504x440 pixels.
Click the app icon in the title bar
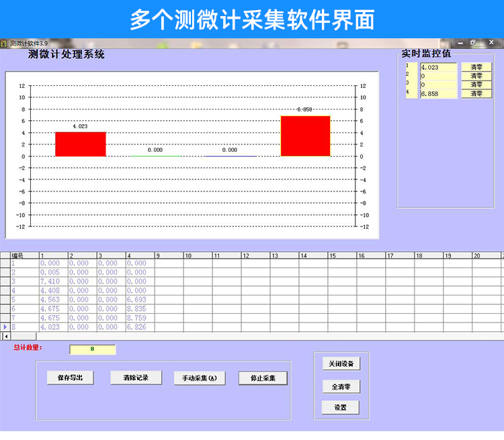tap(4, 43)
